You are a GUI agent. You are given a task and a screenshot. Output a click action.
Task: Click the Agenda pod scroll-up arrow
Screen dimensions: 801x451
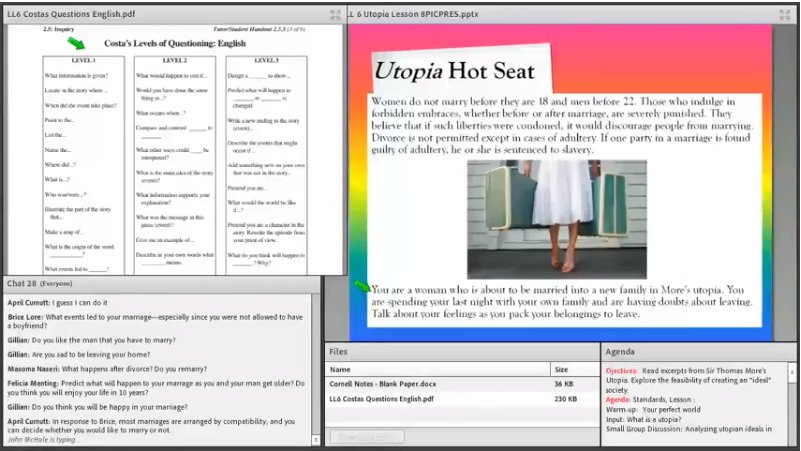coord(792,372)
